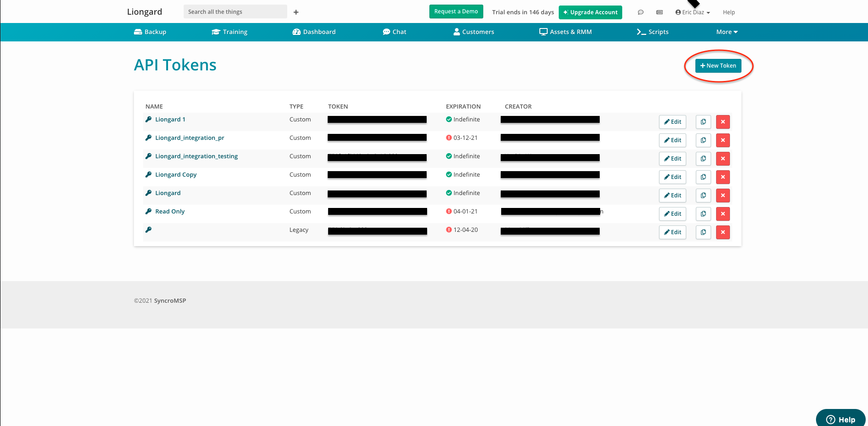The height and width of the screenshot is (426, 868).
Task: Click 'Trial ends in 146 days' text
Action: (523, 12)
